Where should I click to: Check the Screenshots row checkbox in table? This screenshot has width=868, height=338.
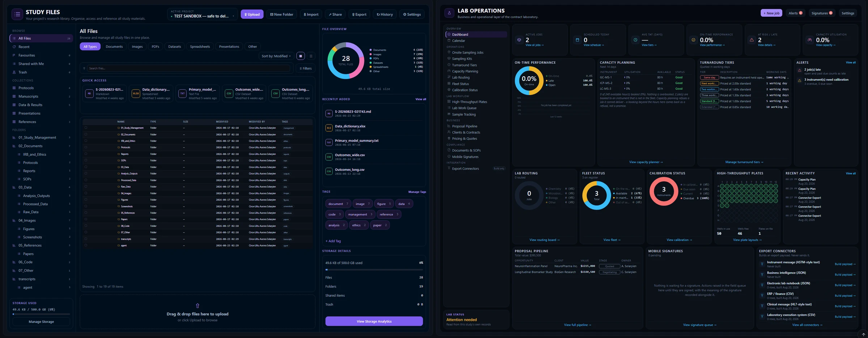(x=86, y=206)
